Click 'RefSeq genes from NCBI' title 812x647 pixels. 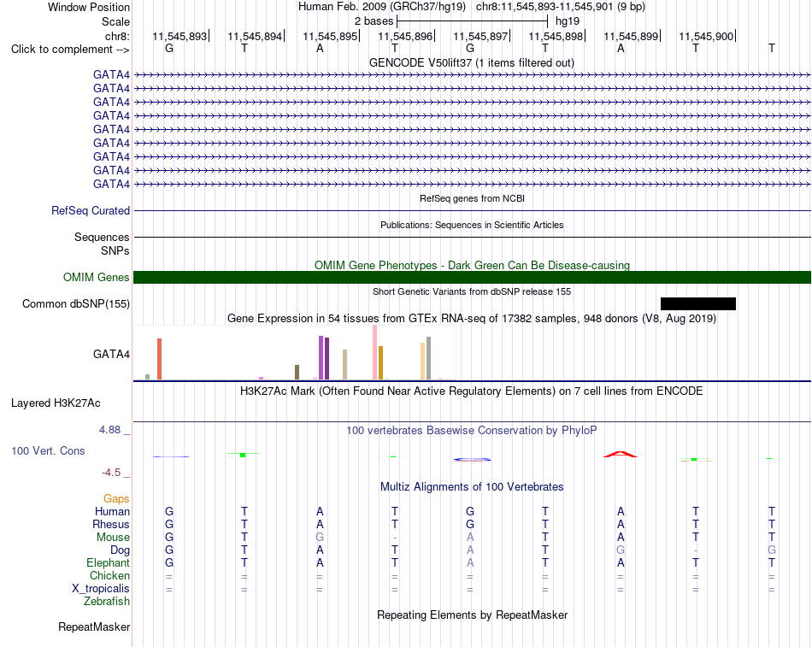point(472,198)
